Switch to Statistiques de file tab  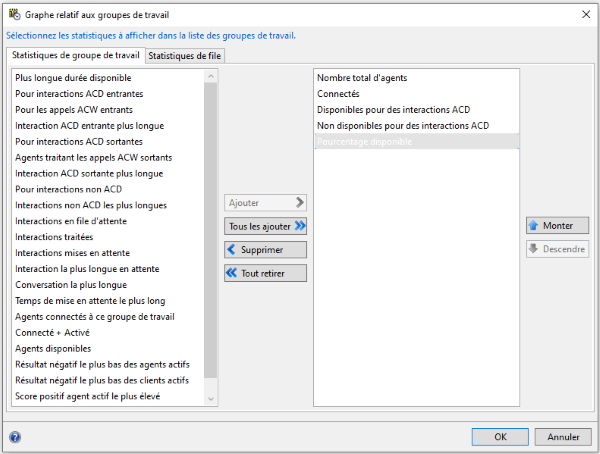click(186, 56)
